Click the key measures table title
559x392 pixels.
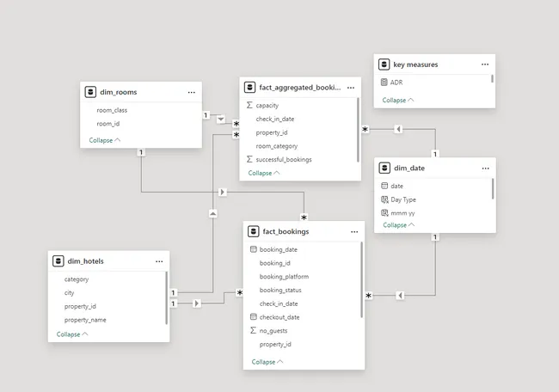tap(415, 64)
